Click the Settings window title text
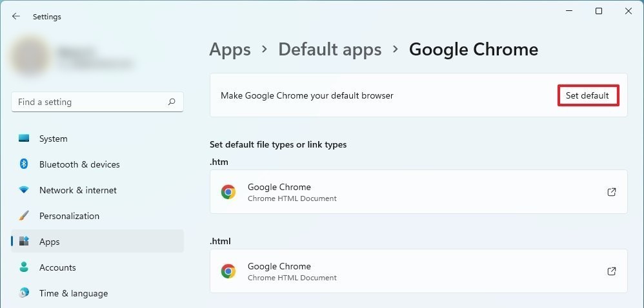Image resolution: width=644 pixels, height=308 pixels. [x=47, y=17]
